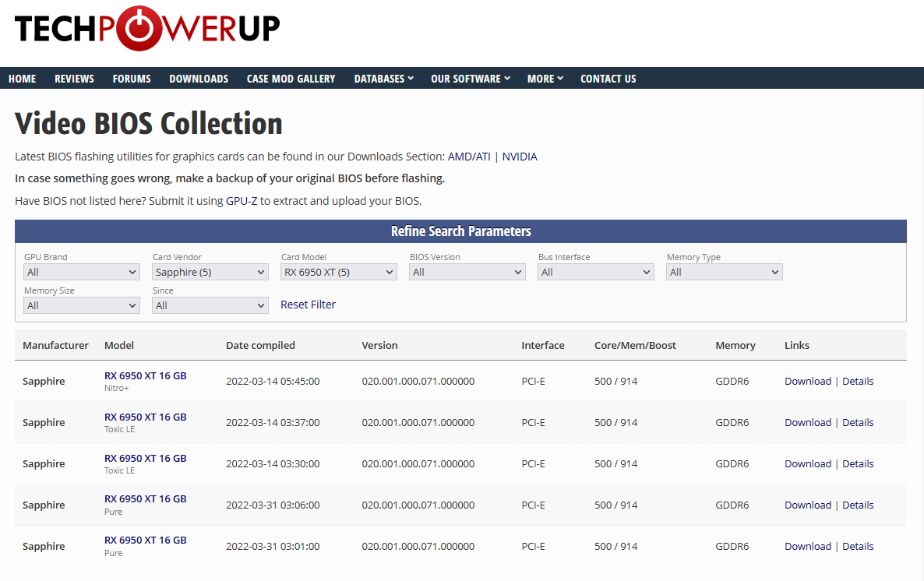924x581 pixels.
Task: Navigate to DOWNLOADS
Action: [199, 79]
